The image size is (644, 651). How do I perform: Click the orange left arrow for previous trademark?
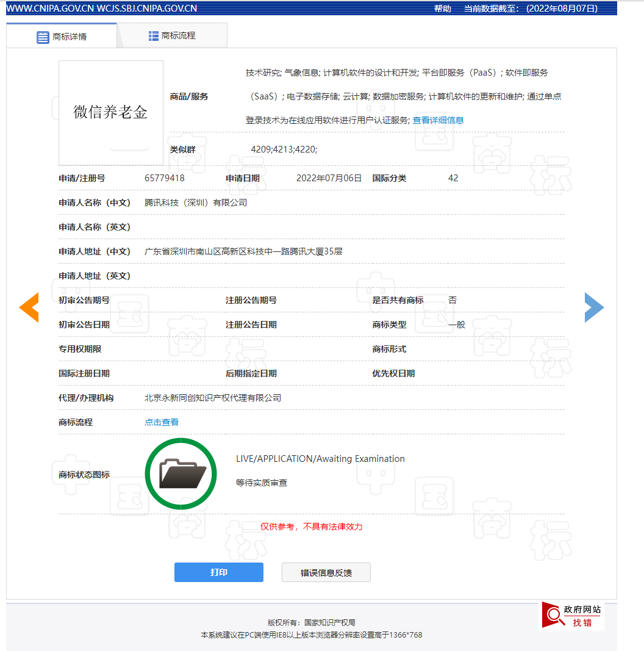point(29,308)
